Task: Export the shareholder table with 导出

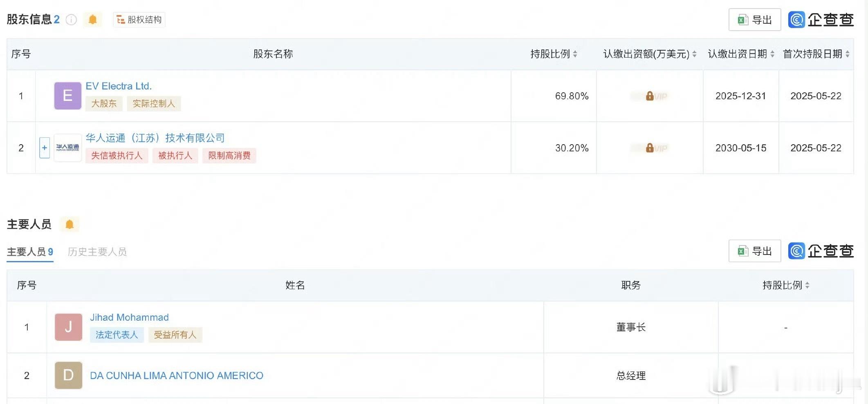Action: point(755,20)
